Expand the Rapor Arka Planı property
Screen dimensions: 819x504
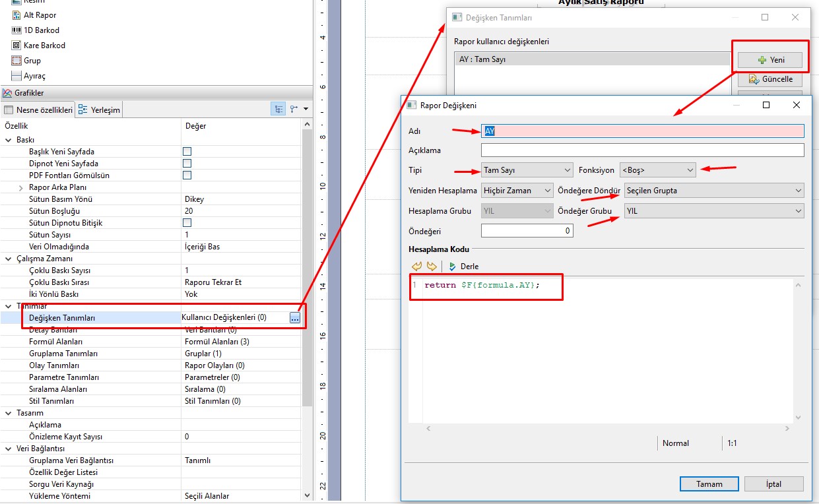tap(22, 187)
